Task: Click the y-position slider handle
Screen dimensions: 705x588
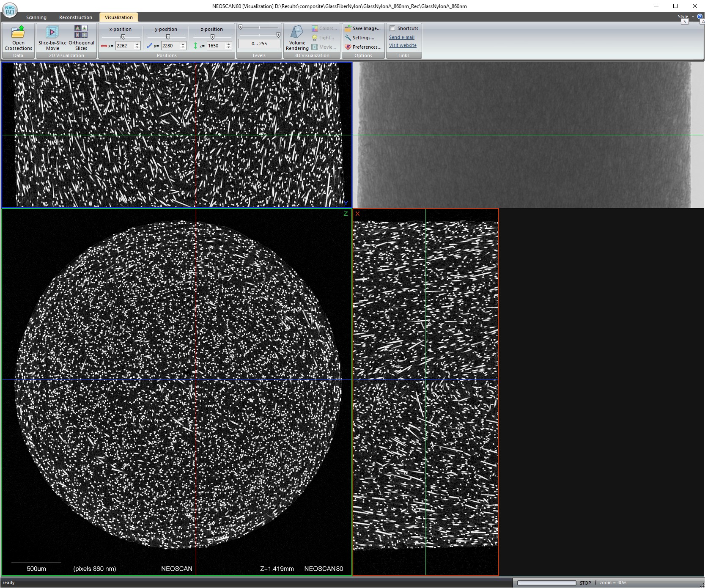Action: click(x=168, y=36)
